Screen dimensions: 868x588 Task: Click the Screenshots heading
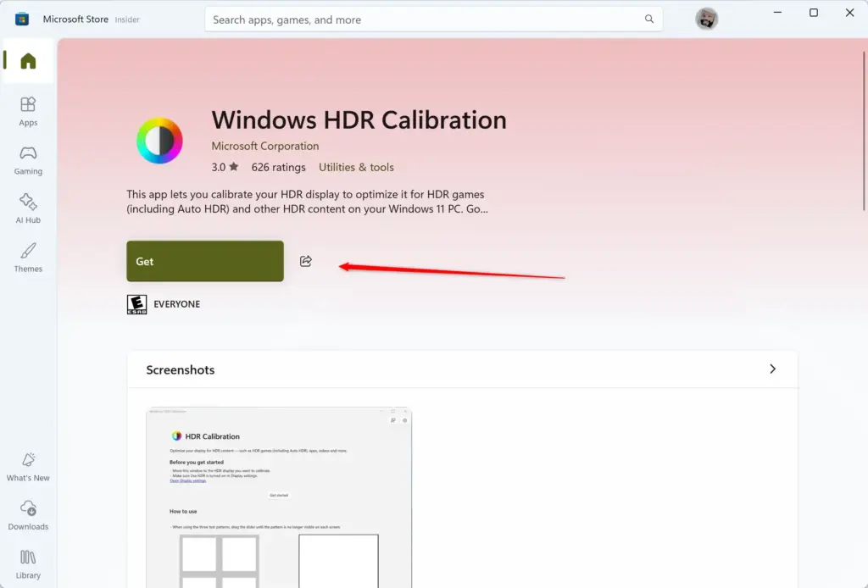pyautogui.click(x=181, y=370)
